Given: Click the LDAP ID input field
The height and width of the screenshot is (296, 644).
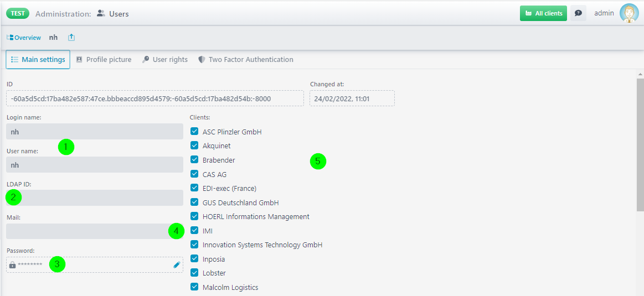Looking at the screenshot, I should [95, 198].
